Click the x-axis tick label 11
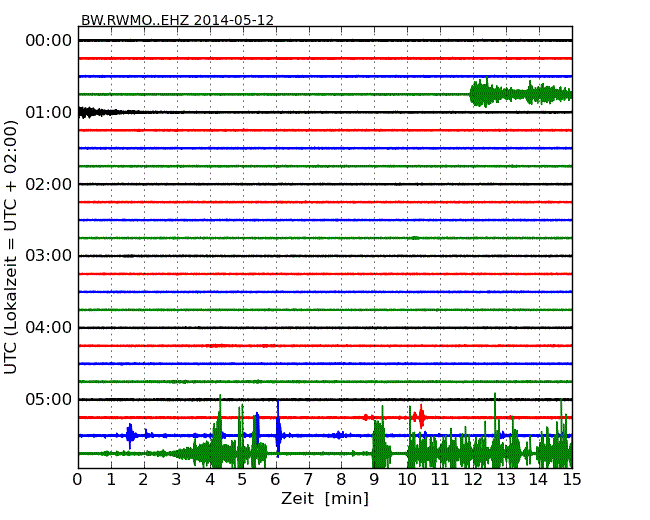The height and width of the screenshot is (520, 650). (x=440, y=480)
